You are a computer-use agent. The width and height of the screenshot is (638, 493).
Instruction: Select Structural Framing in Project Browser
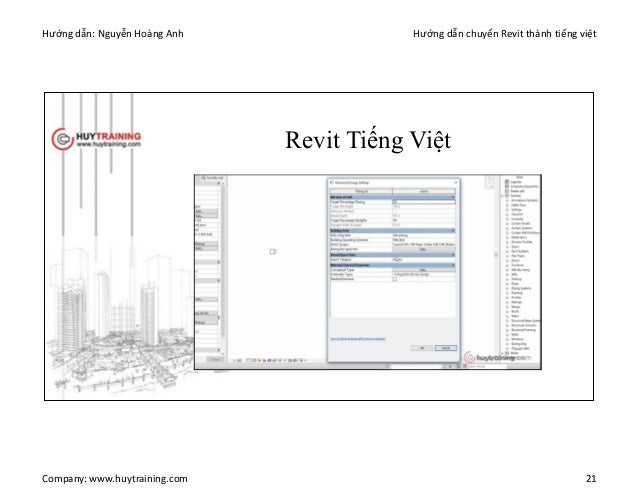pyautogui.click(x=524, y=330)
